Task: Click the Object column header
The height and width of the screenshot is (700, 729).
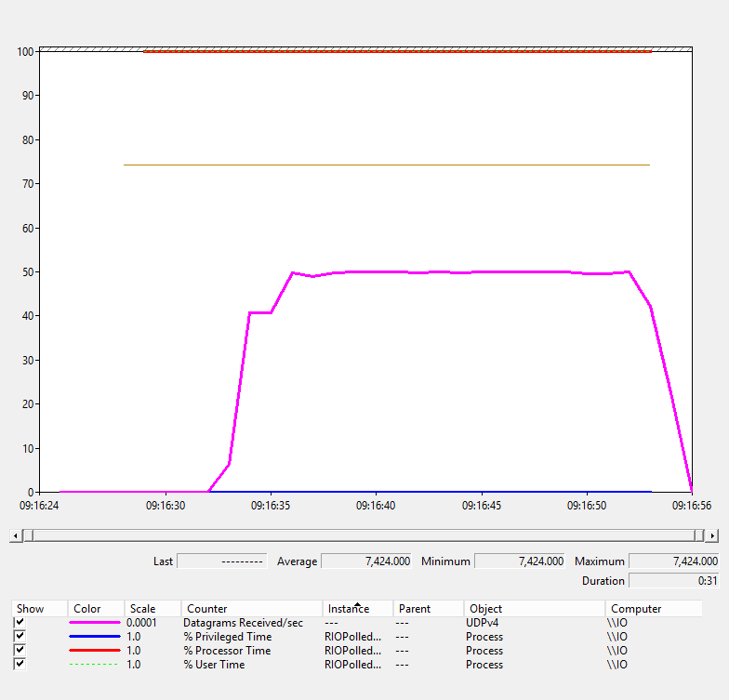Action: [486, 609]
